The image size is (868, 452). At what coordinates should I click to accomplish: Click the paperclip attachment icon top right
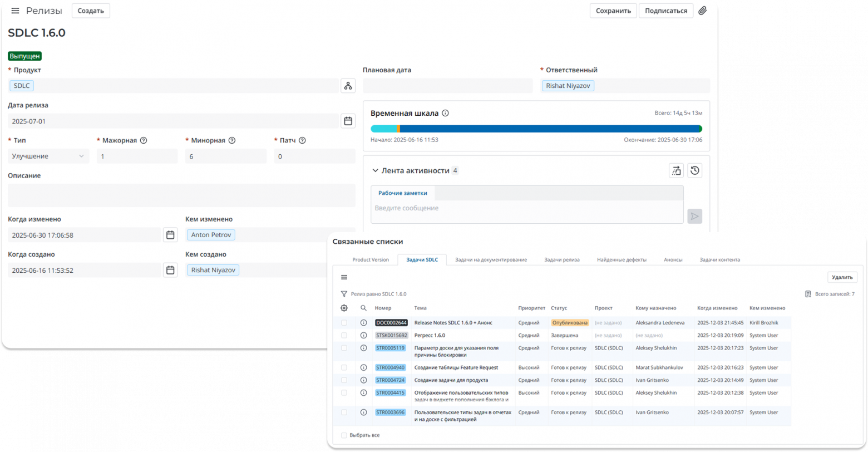[x=703, y=11]
